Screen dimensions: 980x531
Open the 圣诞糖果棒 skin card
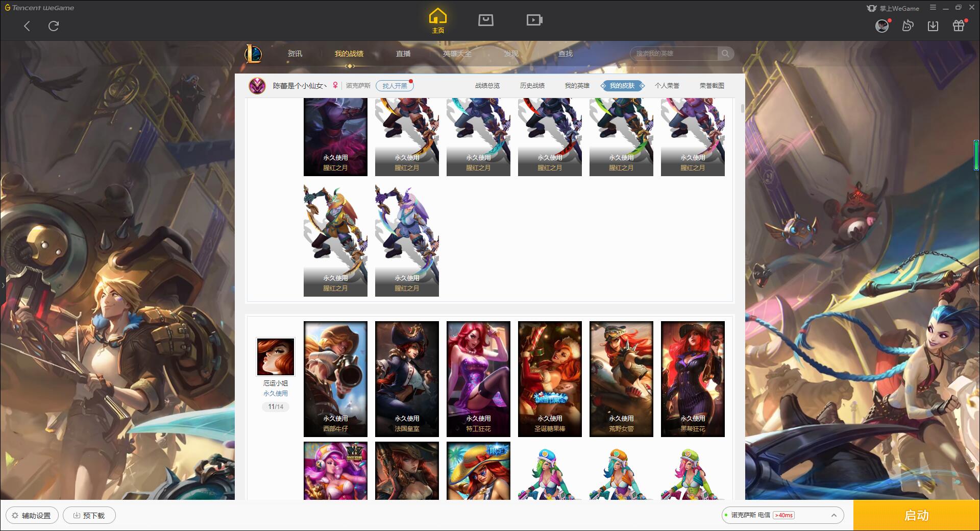click(x=550, y=379)
